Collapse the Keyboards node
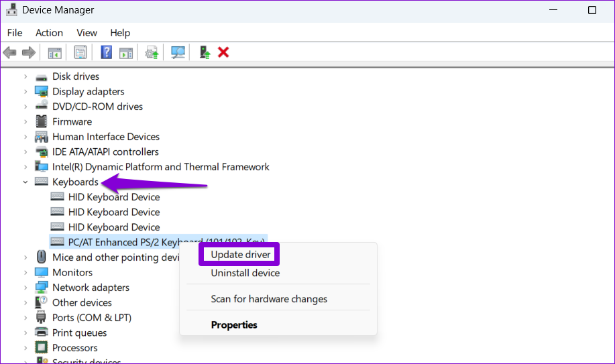This screenshot has height=364, width=615. click(x=25, y=182)
